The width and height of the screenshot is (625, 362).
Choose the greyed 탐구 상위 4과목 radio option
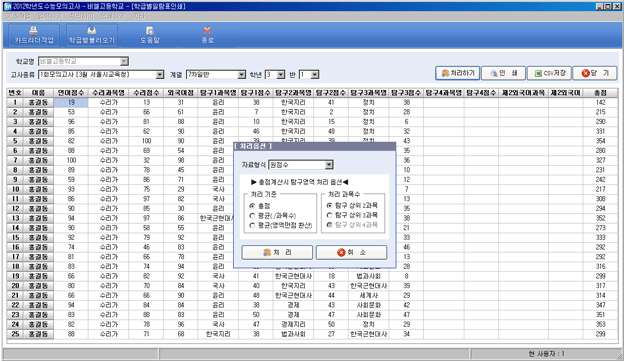tap(329, 225)
